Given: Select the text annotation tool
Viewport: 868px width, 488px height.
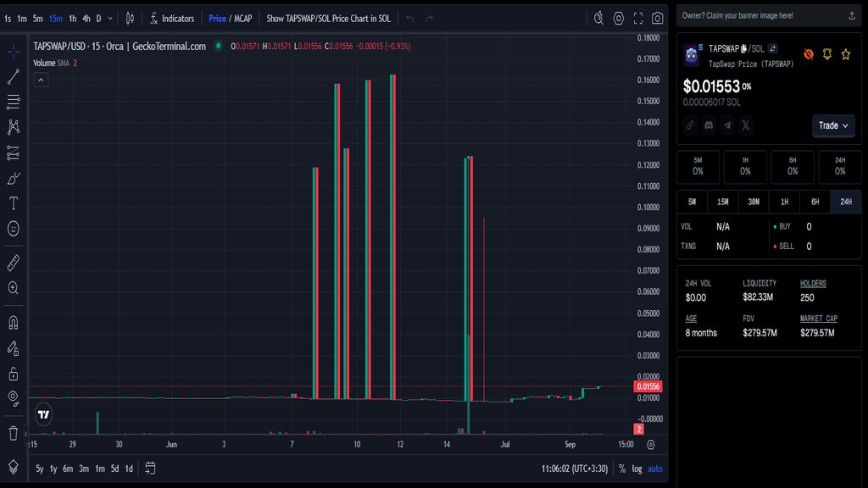Looking at the screenshot, I should (x=14, y=203).
